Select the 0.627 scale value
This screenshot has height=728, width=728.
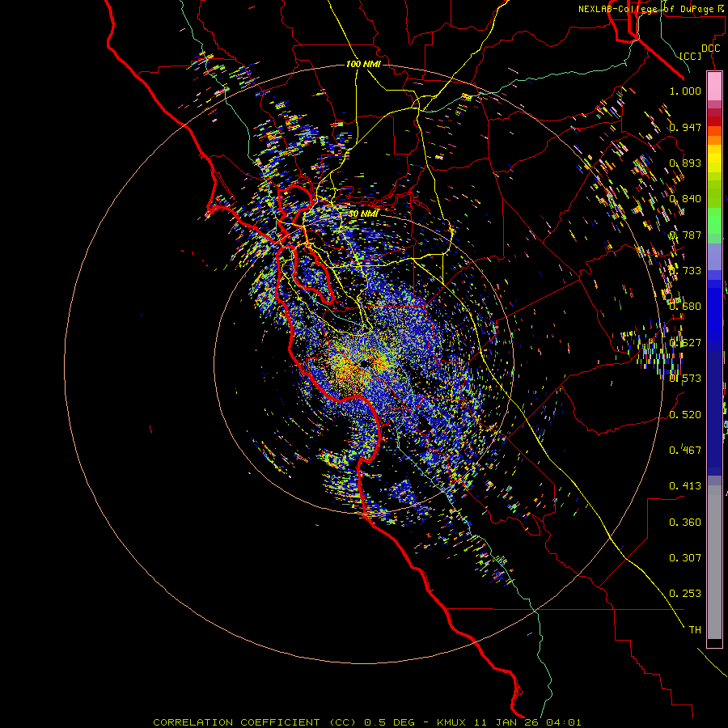pyautogui.click(x=685, y=343)
